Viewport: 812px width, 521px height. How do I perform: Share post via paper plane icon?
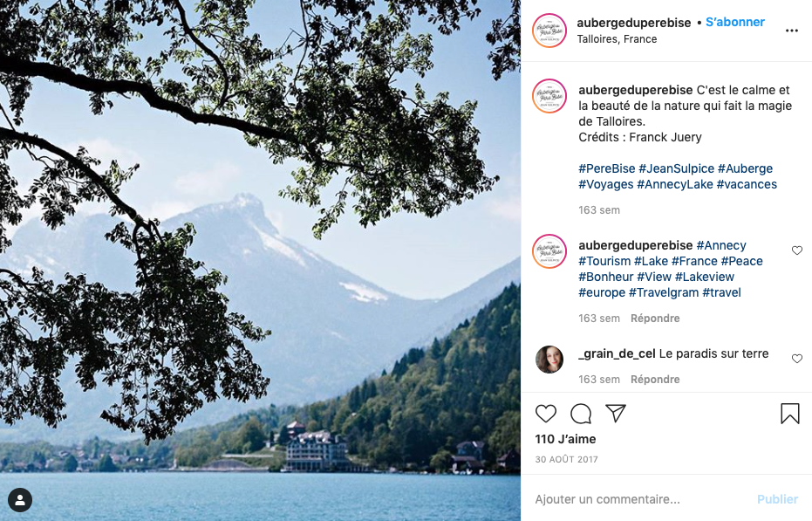coord(616,413)
